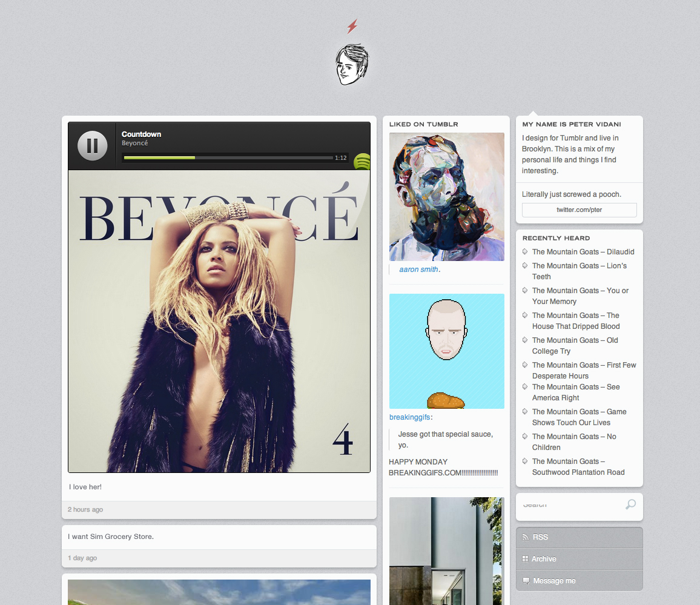The height and width of the screenshot is (605, 700).
Task: Open the aaron smith link
Action: coord(418,269)
